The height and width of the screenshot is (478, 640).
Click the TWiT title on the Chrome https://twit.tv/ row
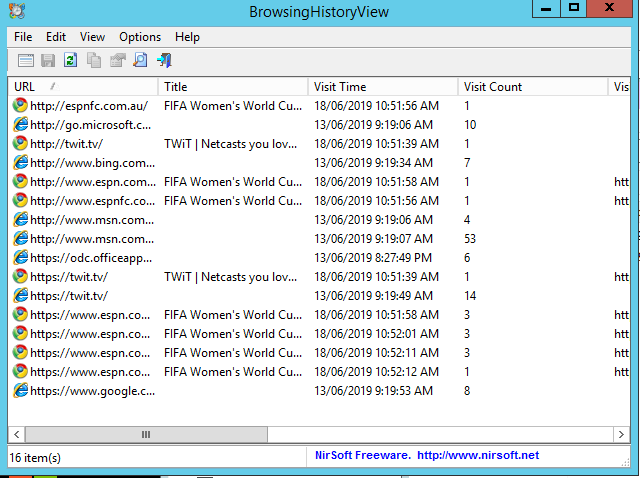point(231,277)
